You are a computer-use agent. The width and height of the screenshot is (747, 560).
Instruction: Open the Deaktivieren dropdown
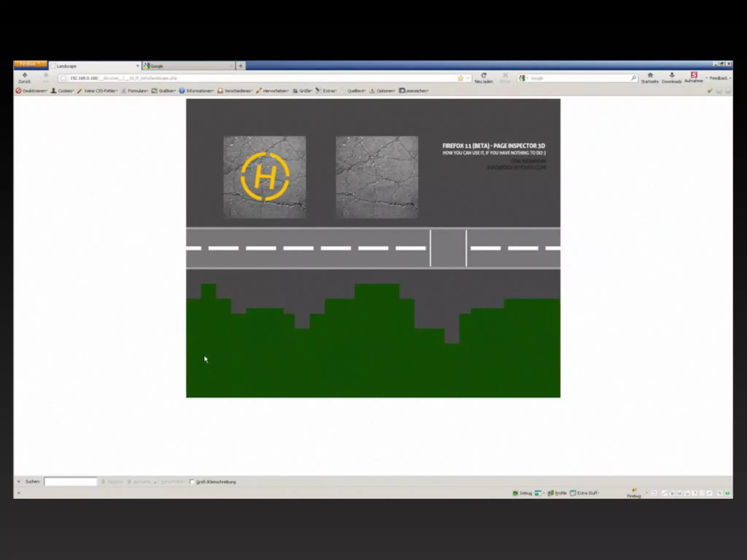[31, 91]
